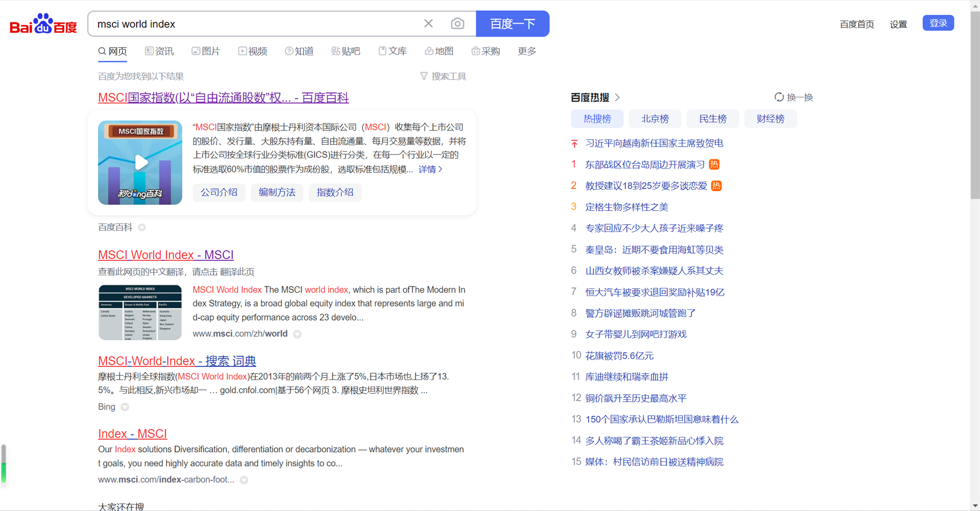The width and height of the screenshot is (980, 511).
Task: Click the Baidu logo
Action: click(43, 24)
